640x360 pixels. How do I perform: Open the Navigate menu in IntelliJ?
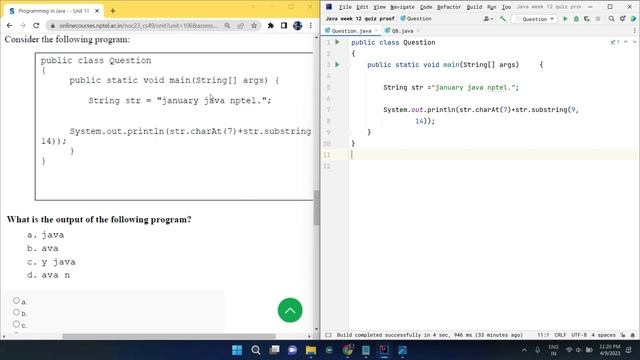(402, 7)
